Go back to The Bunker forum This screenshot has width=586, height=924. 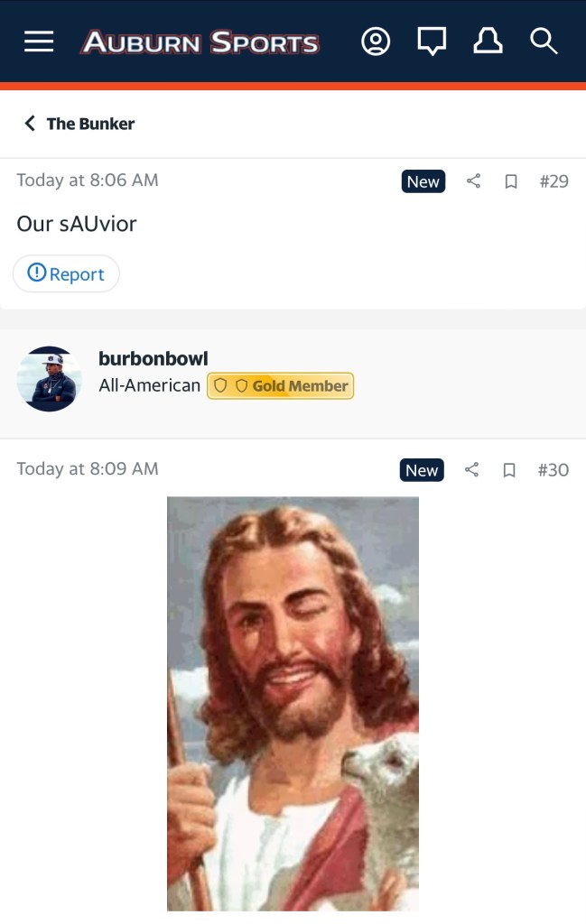click(x=90, y=124)
